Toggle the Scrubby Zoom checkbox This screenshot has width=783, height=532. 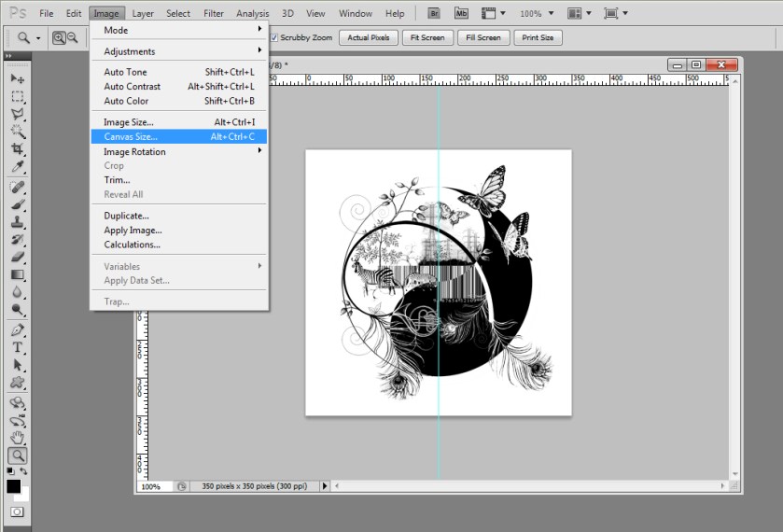pyautogui.click(x=274, y=38)
